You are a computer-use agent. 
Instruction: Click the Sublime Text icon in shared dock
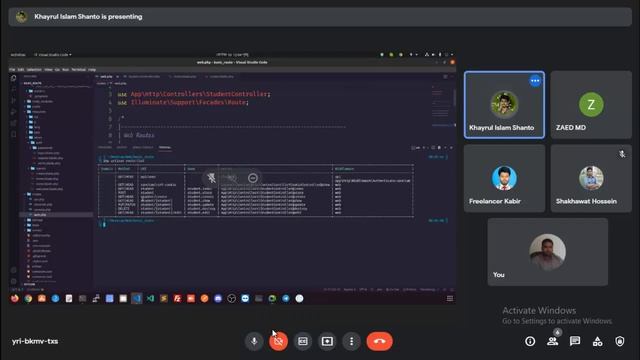click(164, 298)
